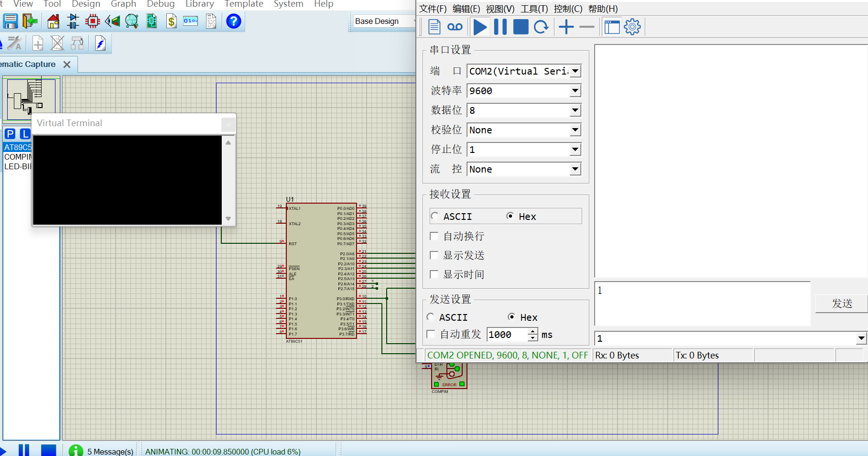Image resolution: width=868 pixels, height=456 pixels.
Task: Open the 工具(T) menu
Action: (534, 9)
